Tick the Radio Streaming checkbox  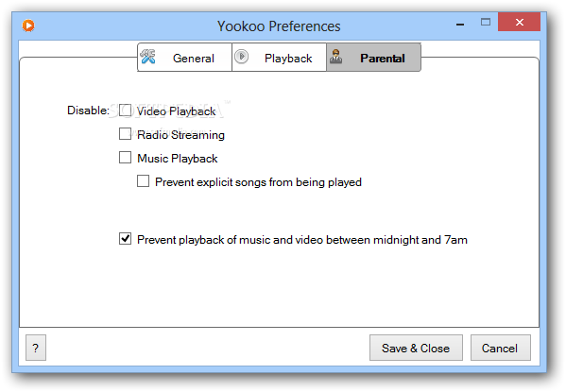pyautogui.click(x=125, y=133)
